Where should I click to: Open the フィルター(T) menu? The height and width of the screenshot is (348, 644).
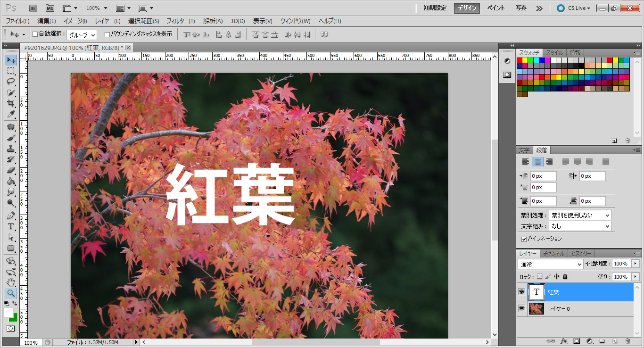tap(181, 21)
